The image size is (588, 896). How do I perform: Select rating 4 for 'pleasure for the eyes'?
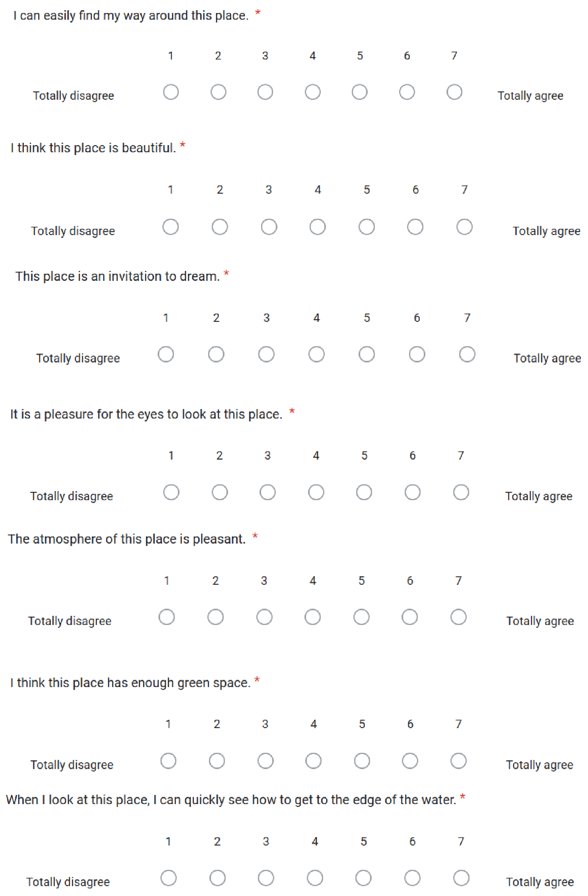point(316,492)
